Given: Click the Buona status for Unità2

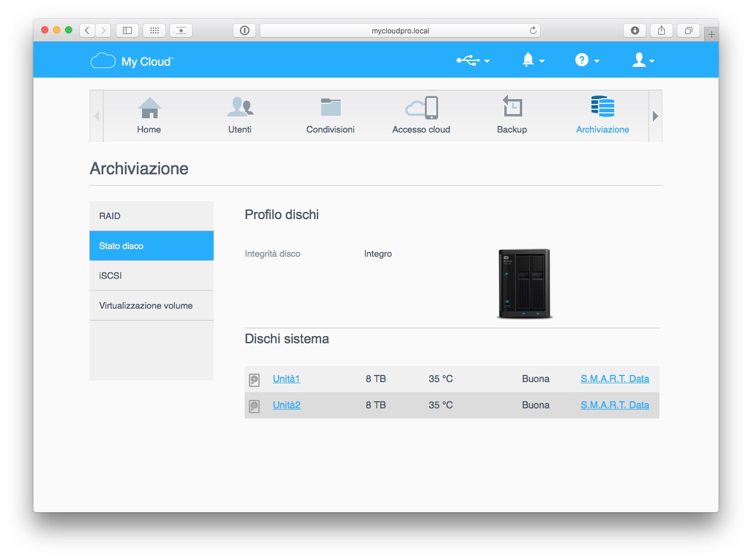Looking at the screenshot, I should 536,405.
